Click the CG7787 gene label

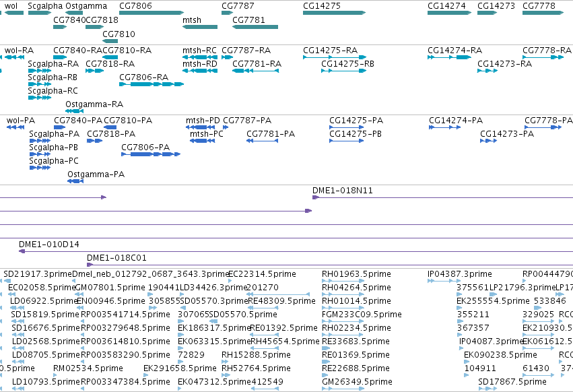(x=238, y=6)
